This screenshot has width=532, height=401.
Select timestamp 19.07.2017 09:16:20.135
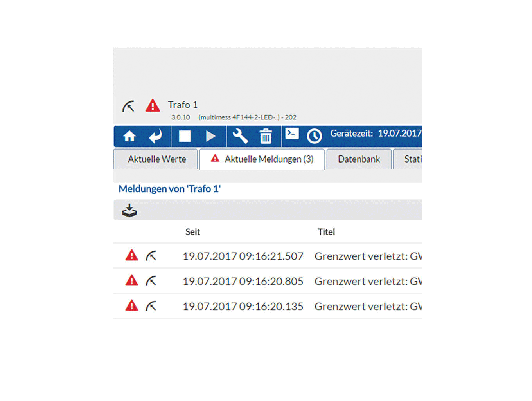coord(243,306)
